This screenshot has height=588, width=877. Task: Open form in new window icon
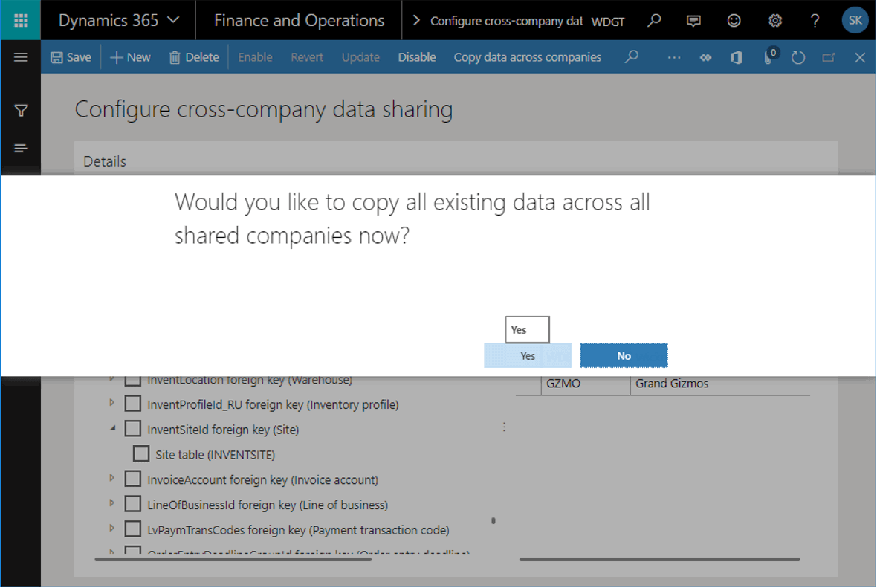click(x=829, y=57)
